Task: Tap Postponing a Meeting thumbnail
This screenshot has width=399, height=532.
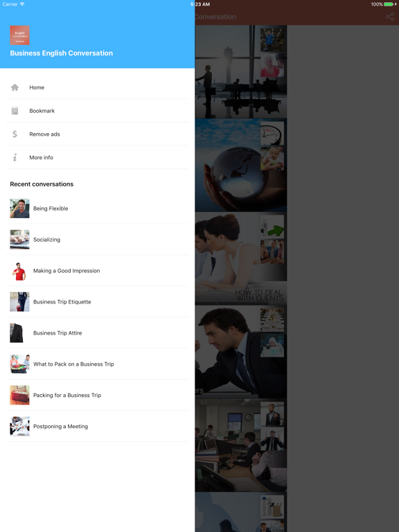Action: pyautogui.click(x=19, y=426)
